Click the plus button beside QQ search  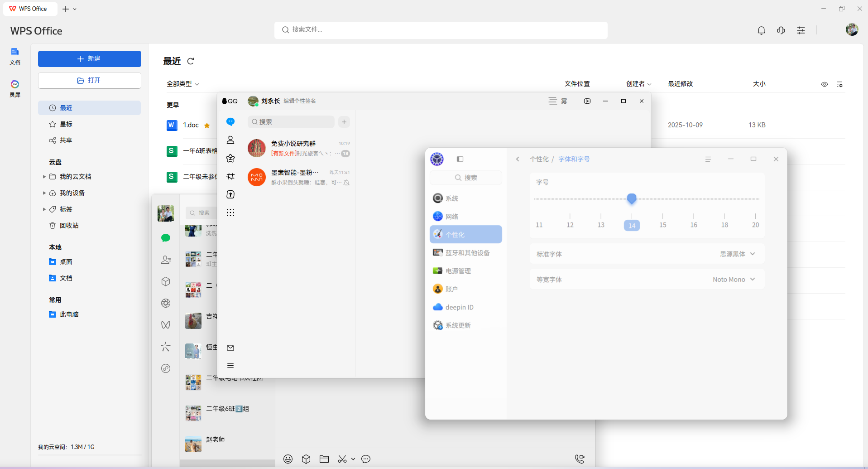click(344, 122)
